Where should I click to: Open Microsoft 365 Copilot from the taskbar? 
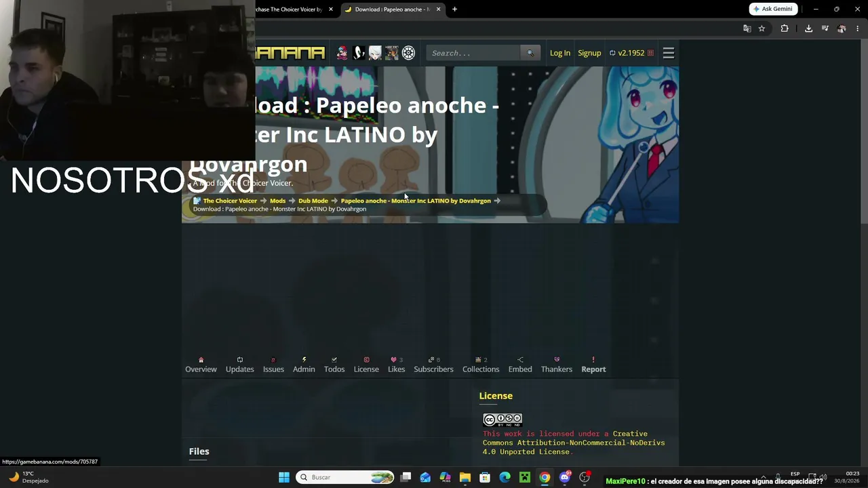(445, 477)
